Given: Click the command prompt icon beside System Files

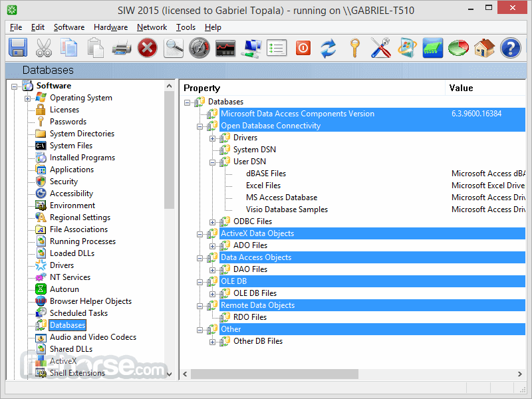Looking at the screenshot, I should 41,146.
